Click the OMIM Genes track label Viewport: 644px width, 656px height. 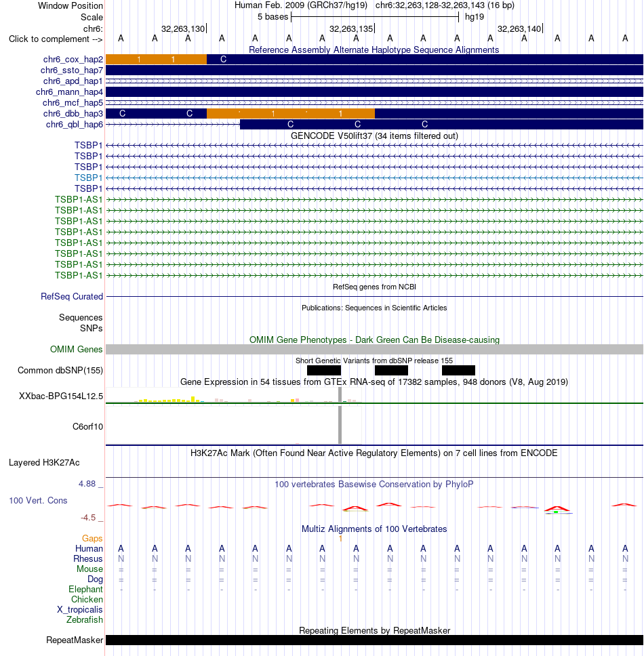(76, 349)
